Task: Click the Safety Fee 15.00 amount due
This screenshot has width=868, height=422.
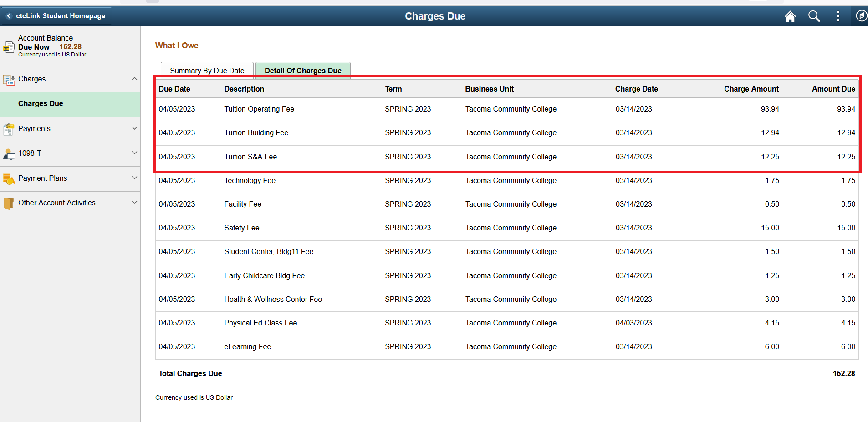Action: tap(846, 228)
